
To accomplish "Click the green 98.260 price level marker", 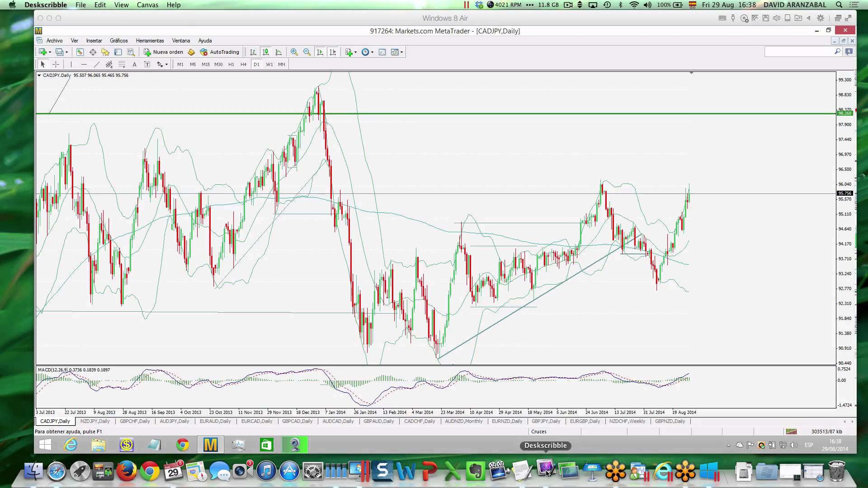I will (844, 113).
